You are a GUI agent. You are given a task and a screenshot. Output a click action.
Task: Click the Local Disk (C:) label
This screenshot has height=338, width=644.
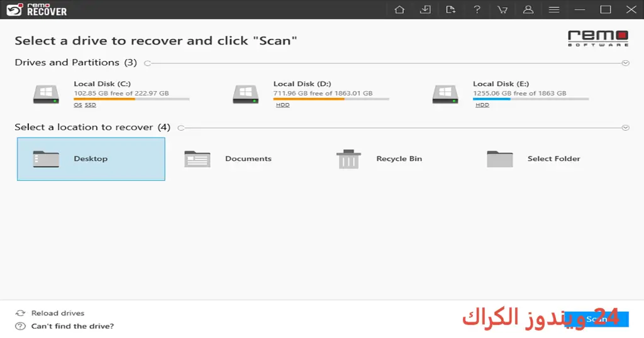click(x=103, y=84)
